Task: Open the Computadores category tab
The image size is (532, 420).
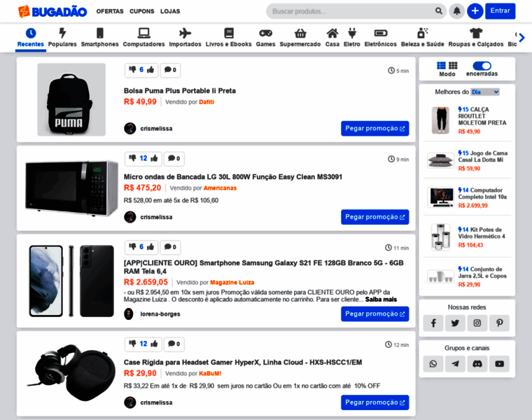Action: [144, 38]
